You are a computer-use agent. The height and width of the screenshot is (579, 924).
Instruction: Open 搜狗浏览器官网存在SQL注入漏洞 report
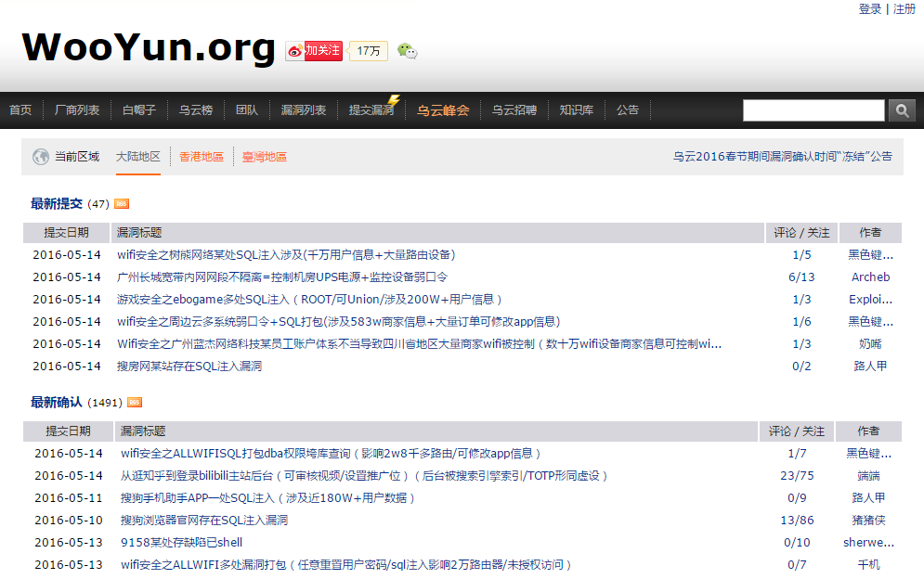[x=204, y=521]
